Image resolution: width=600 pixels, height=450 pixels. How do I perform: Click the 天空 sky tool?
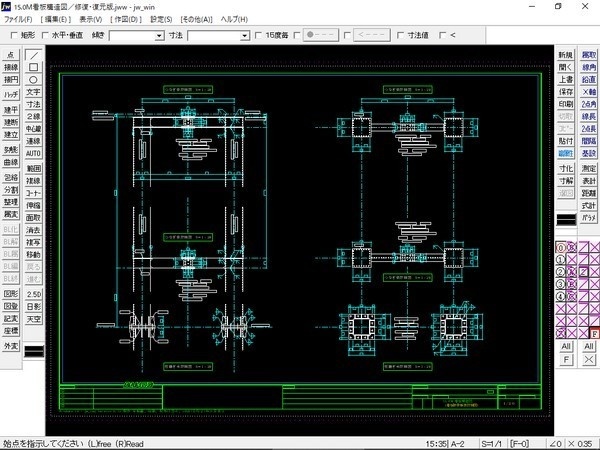[34, 319]
